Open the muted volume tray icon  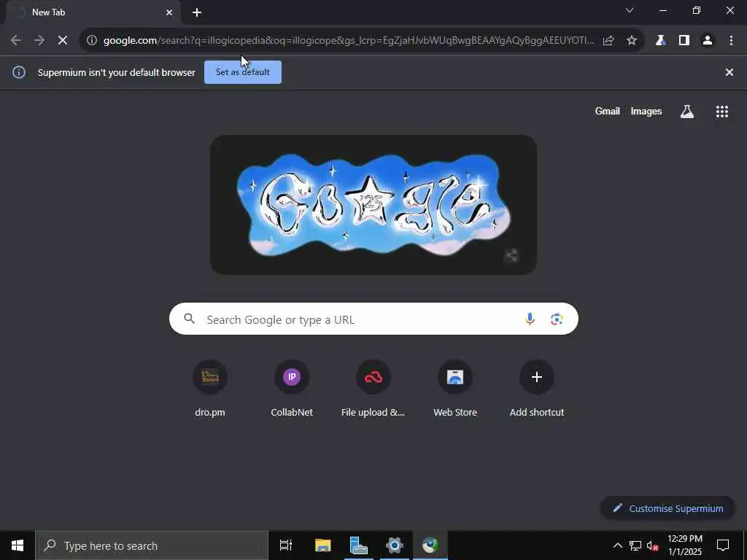(653, 545)
